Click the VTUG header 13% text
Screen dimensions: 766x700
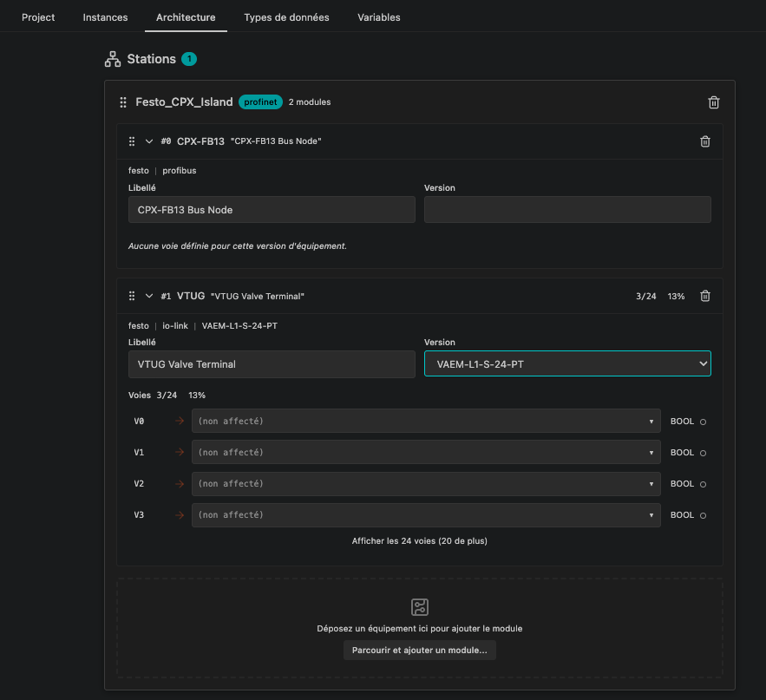[x=676, y=296]
